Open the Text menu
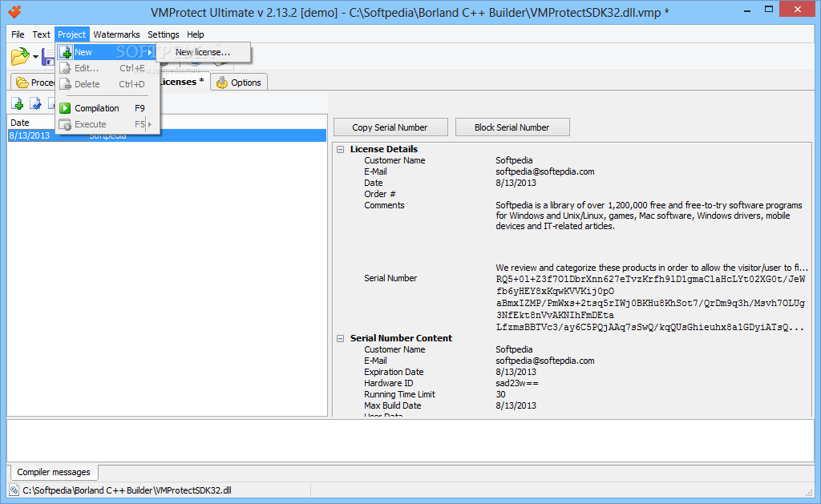 [42, 34]
